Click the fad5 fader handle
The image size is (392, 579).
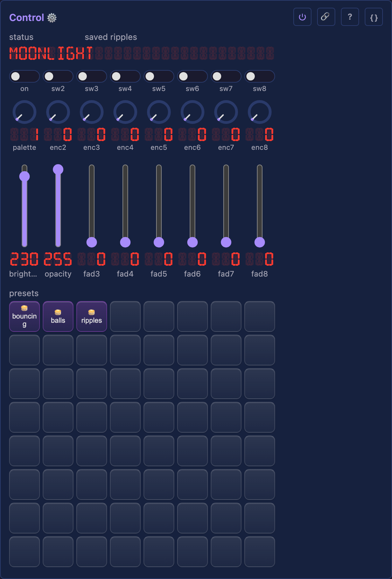point(159,242)
